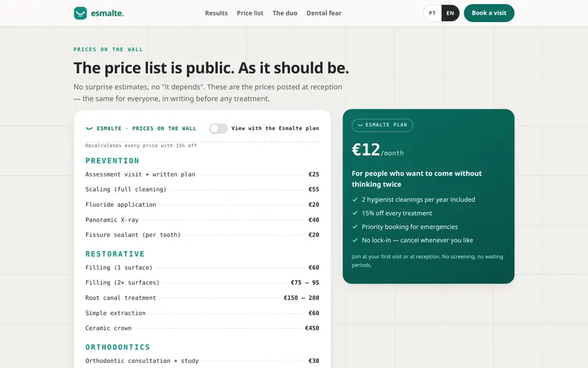Screen dimensions: 588x368
Task: Click the €30 orthodontic consultation price
Action: (x=314, y=361)
